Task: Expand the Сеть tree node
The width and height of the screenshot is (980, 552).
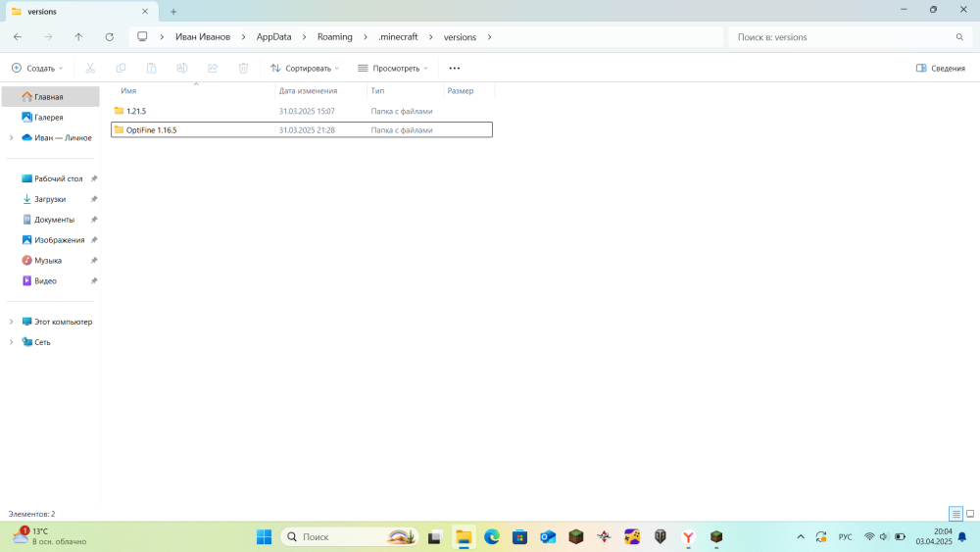Action: point(11,342)
